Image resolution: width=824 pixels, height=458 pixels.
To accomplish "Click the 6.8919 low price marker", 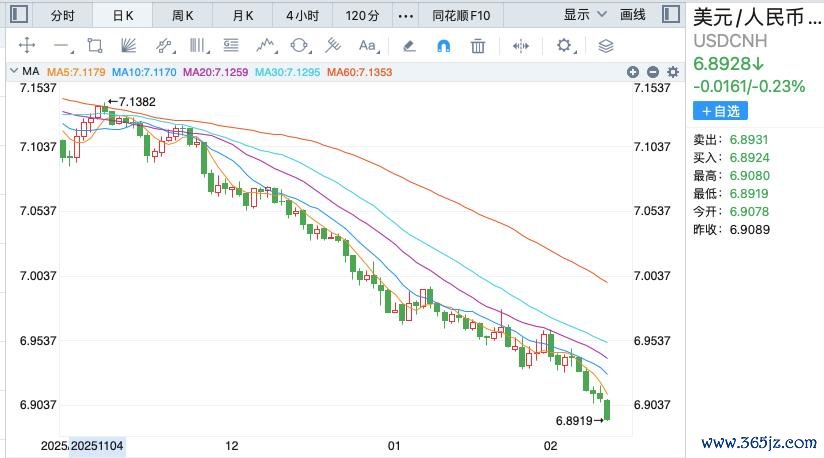I will [579, 421].
